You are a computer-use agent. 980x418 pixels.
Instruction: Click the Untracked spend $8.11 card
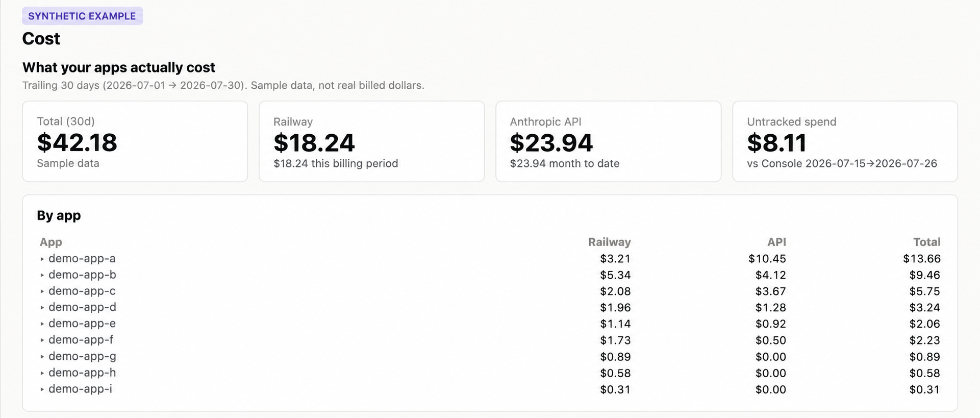pos(845,141)
